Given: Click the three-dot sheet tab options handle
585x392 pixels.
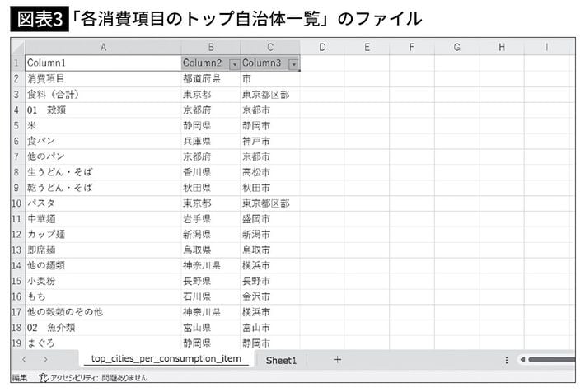Looking at the screenshot, I should coord(506,360).
